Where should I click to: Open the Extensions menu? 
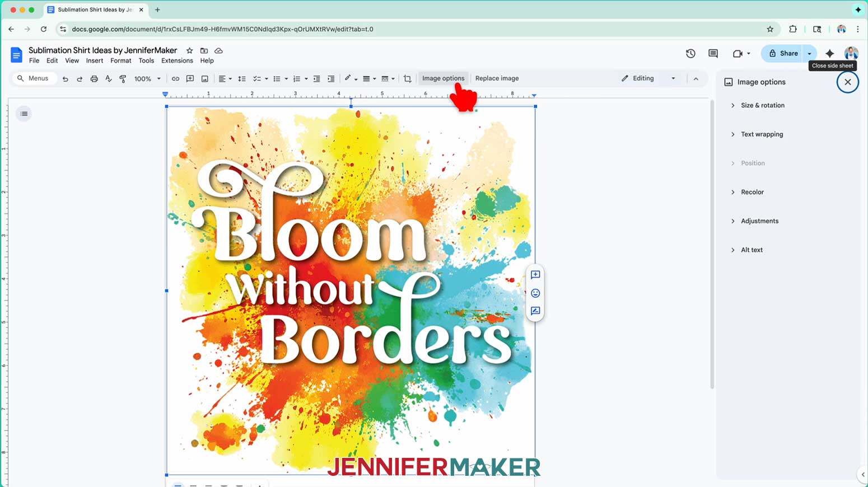coord(177,61)
